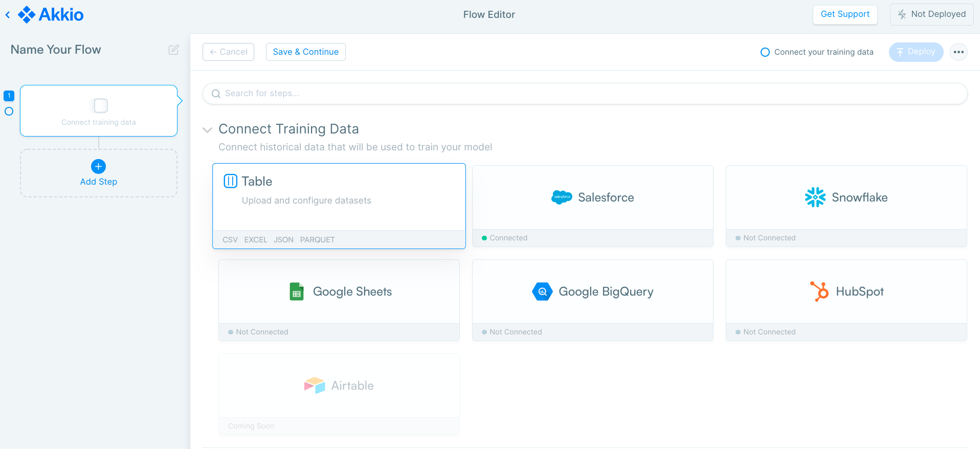
Task: Click the Akkio logo
Action: pyautogui.click(x=51, y=14)
